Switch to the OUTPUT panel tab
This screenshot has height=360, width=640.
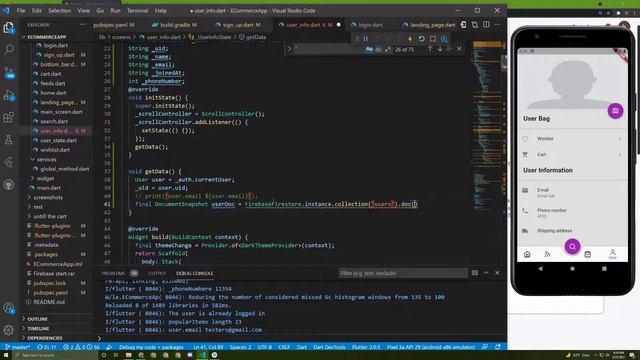pyautogui.click(x=157, y=273)
